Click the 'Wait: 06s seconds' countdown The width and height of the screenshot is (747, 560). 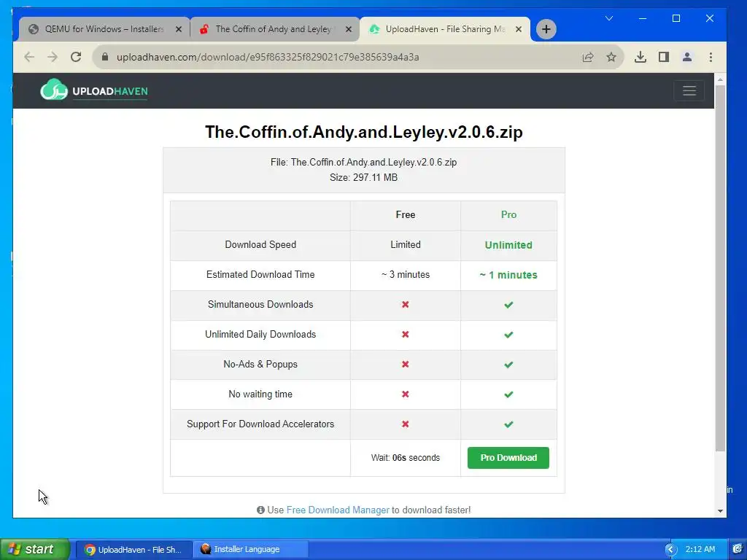pyautogui.click(x=406, y=458)
